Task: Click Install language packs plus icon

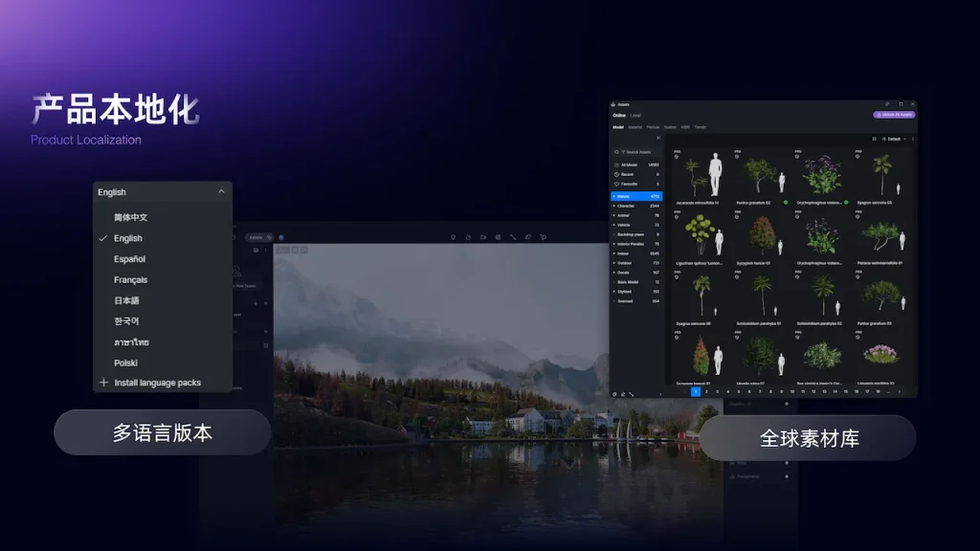Action: 104,383
